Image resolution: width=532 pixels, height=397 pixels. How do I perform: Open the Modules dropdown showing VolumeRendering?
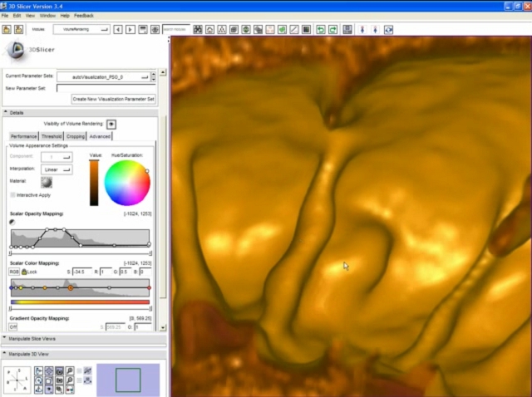pos(81,30)
